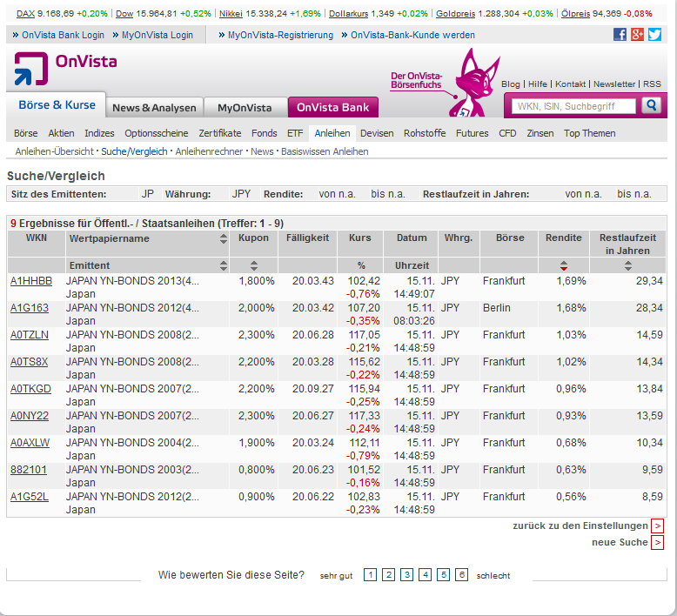
Task: Open the Anleihenrechner link
Action: (x=209, y=151)
